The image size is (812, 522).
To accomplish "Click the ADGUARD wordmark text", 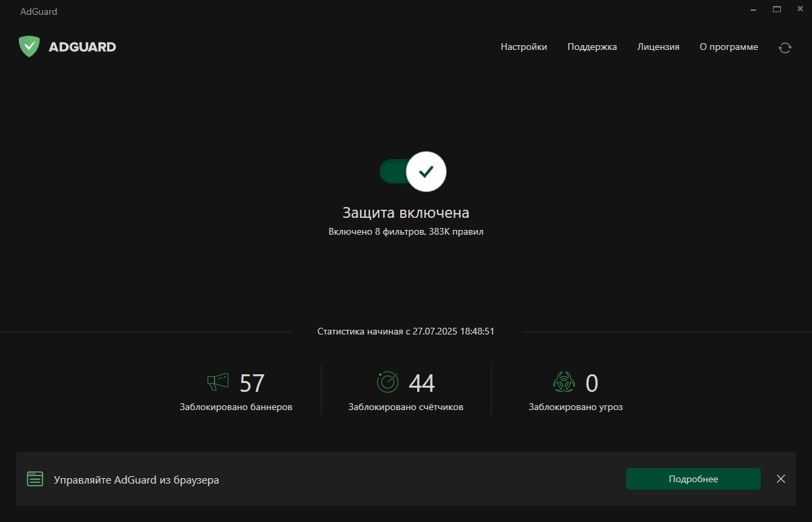I will (x=82, y=47).
